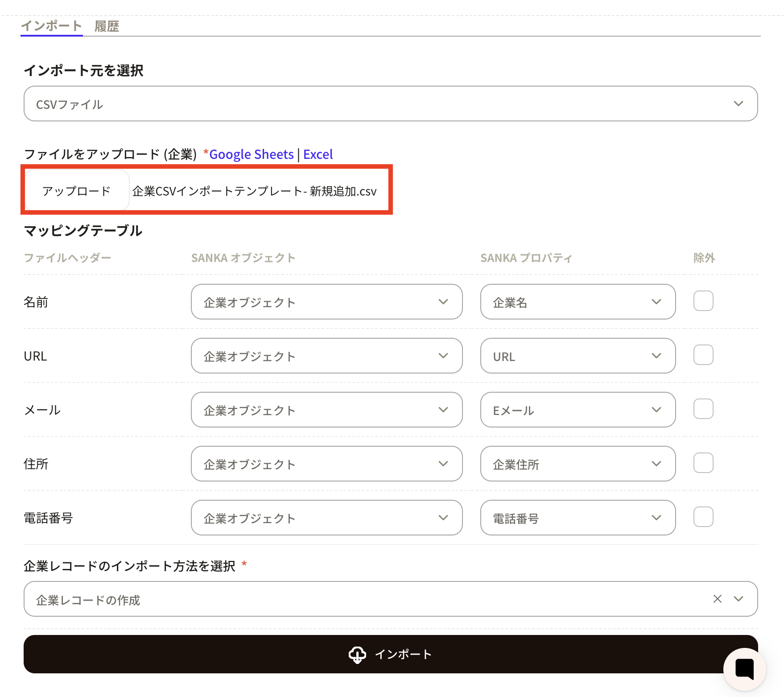
Task: Clear the 企業レコードの作成 selection with X
Action: pos(717,599)
